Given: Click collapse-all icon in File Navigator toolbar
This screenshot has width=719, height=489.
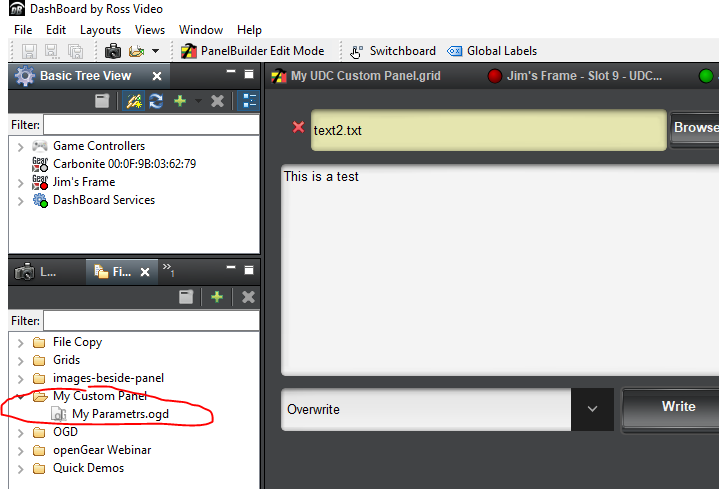Looking at the screenshot, I should 186,297.
